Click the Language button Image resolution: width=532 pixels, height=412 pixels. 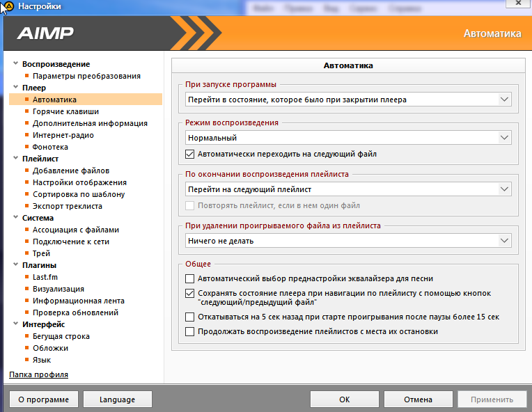click(x=118, y=399)
